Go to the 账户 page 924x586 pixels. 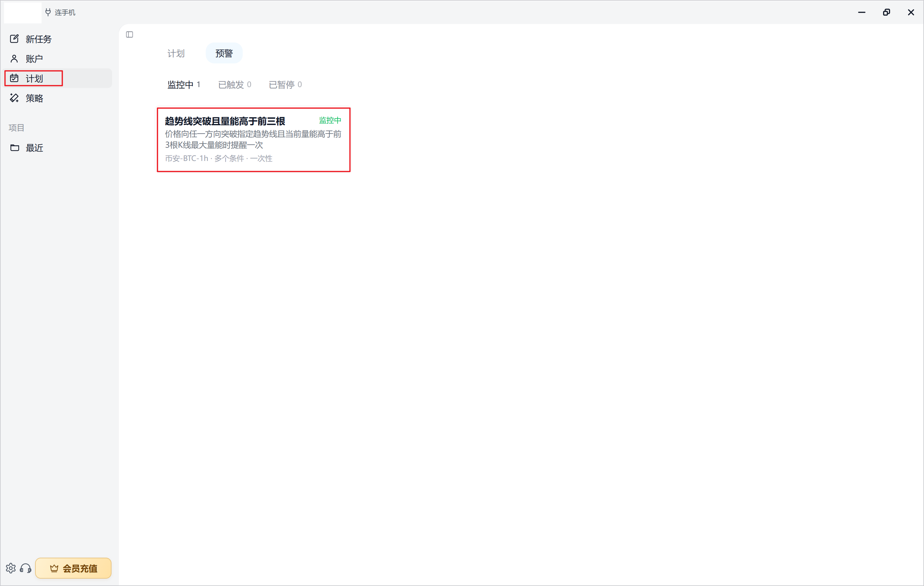pyautogui.click(x=58, y=59)
